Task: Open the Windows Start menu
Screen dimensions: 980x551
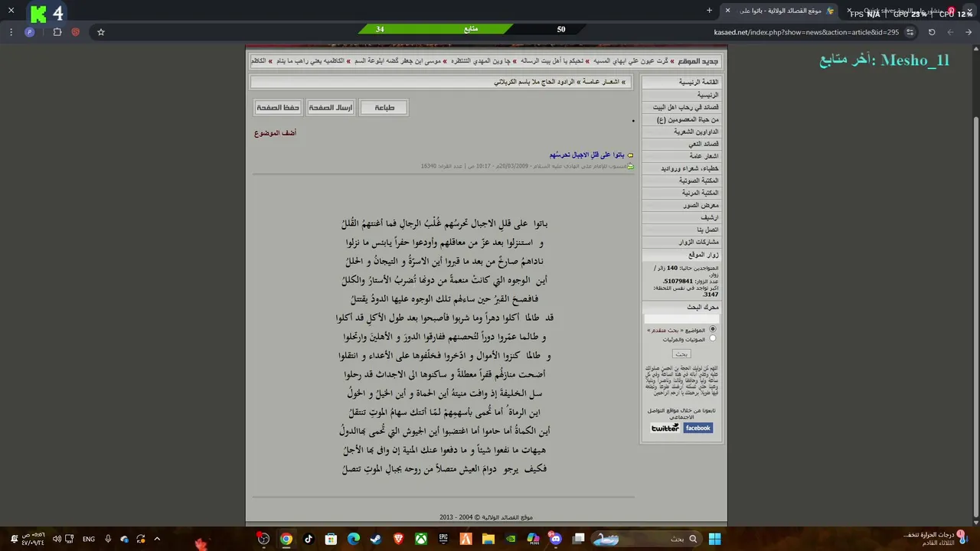Action: [x=714, y=539]
